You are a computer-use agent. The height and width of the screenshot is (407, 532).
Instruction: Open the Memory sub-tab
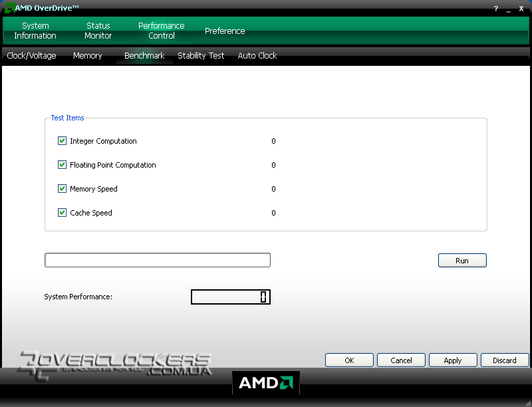click(x=88, y=56)
